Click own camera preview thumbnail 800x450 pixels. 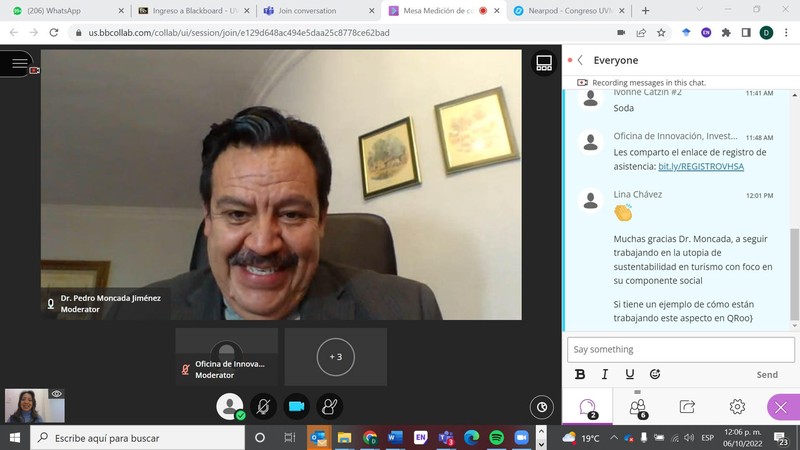click(35, 406)
